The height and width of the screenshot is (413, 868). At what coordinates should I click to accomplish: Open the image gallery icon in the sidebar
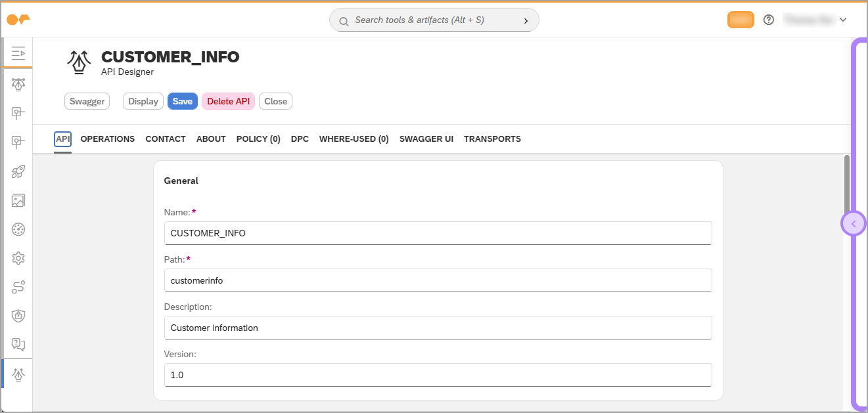tap(18, 200)
